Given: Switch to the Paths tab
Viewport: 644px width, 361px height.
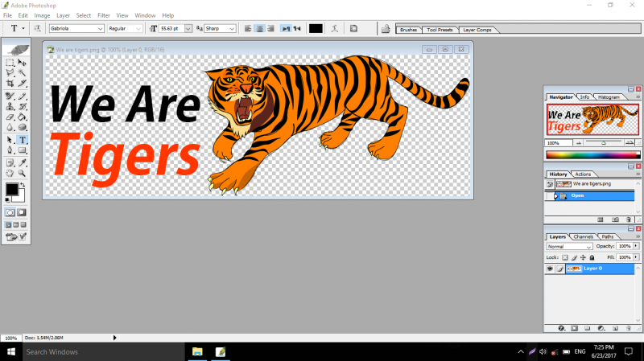Looking at the screenshot, I should 608,236.
